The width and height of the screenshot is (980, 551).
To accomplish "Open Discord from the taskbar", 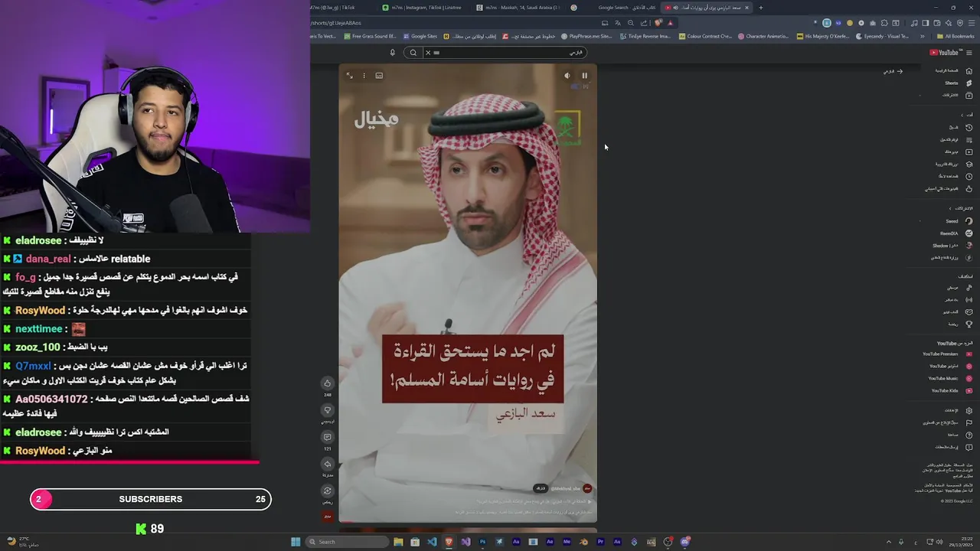I will click(684, 542).
